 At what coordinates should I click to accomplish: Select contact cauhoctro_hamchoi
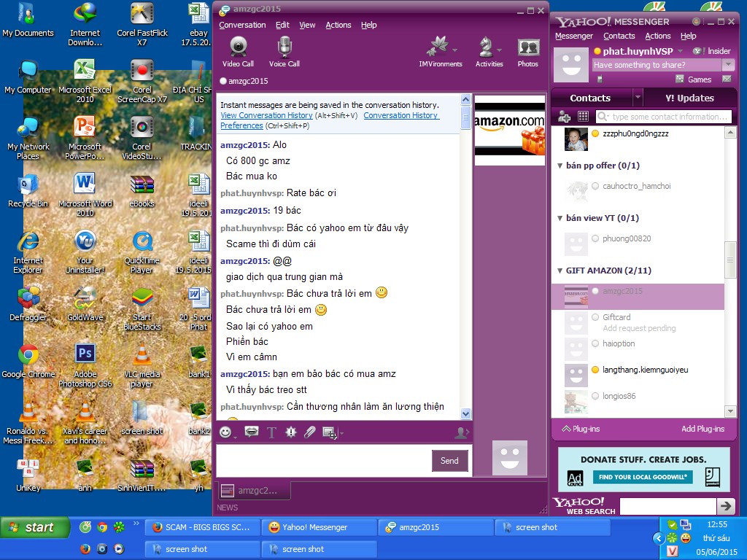point(638,190)
